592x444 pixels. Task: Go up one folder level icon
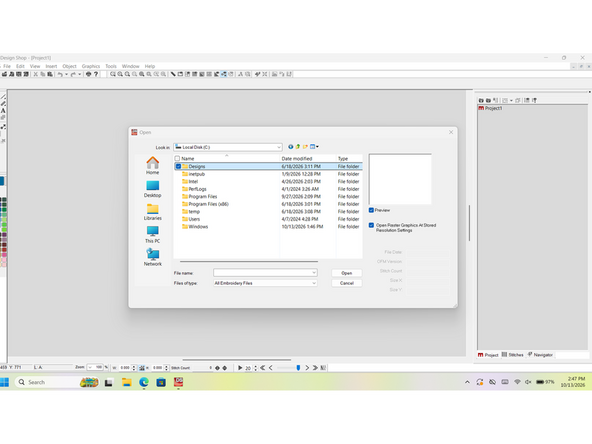[x=298, y=147]
